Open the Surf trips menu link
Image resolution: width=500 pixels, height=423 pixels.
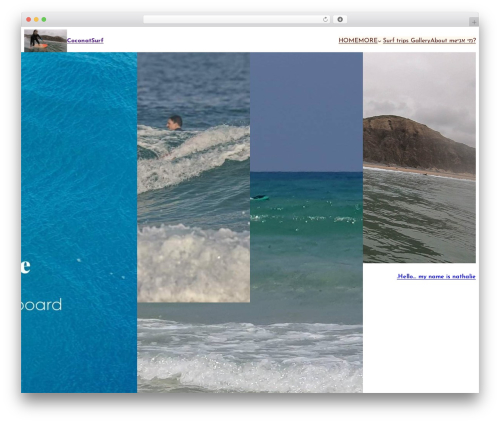(x=396, y=41)
